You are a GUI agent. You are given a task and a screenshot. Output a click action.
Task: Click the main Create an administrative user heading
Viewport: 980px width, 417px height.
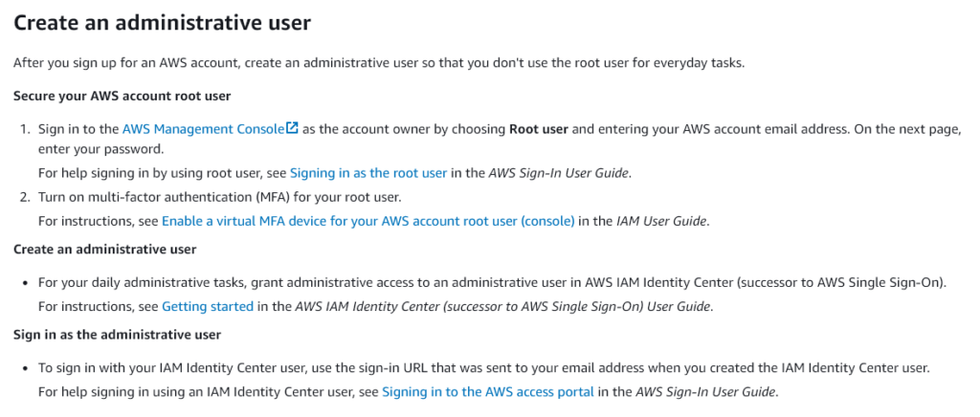pos(163,22)
